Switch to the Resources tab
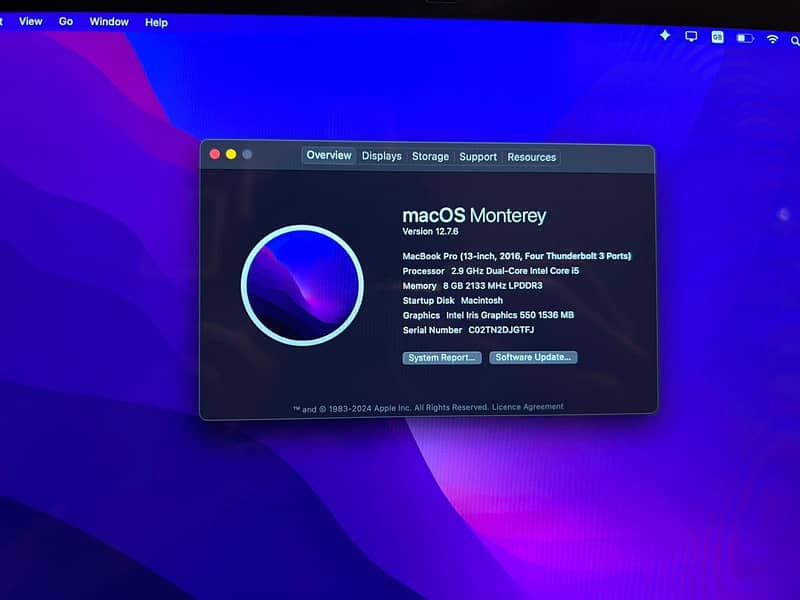 pos(531,157)
